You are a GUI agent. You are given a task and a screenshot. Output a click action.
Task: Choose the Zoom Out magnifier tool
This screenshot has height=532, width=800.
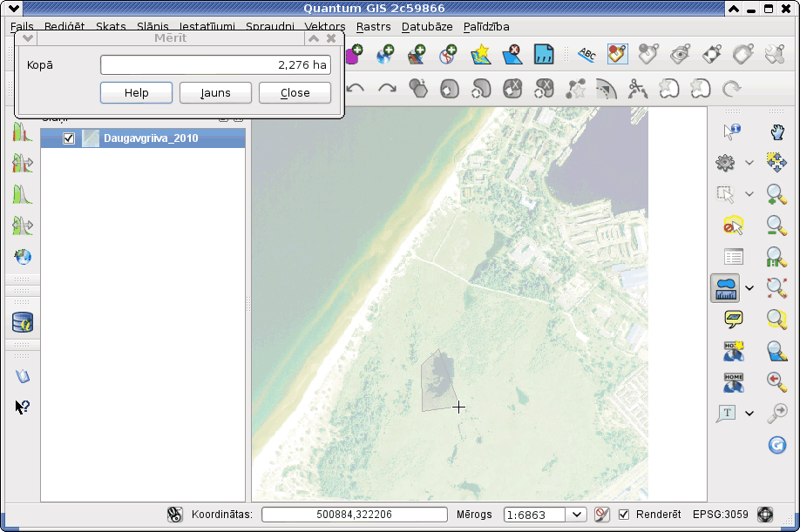point(776,226)
